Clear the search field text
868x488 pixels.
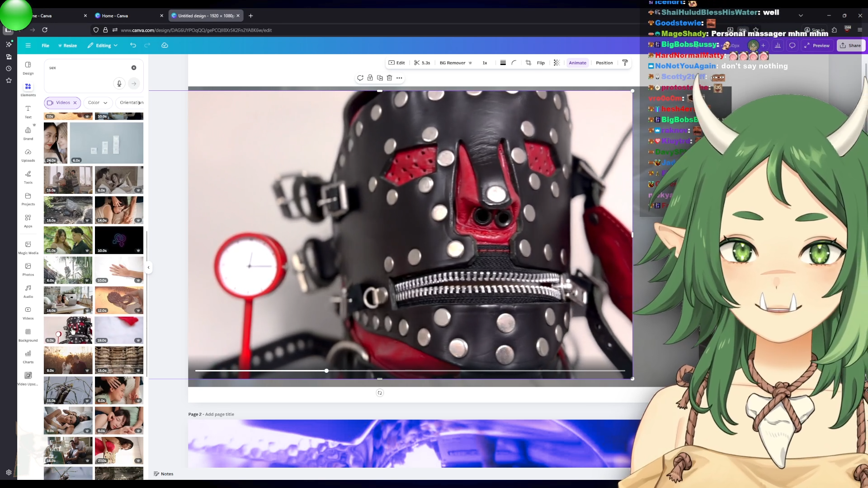pyautogui.click(x=134, y=68)
